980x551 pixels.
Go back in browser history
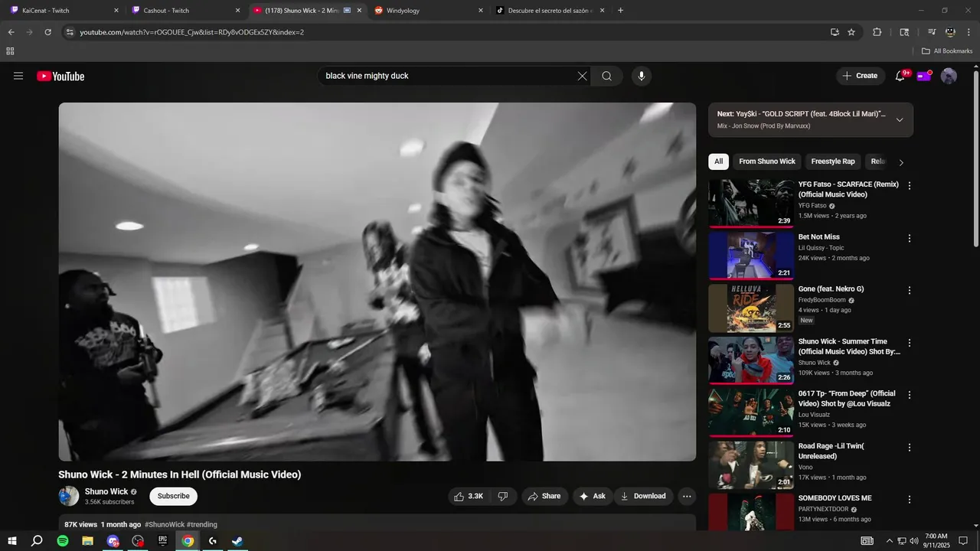tap(11, 32)
